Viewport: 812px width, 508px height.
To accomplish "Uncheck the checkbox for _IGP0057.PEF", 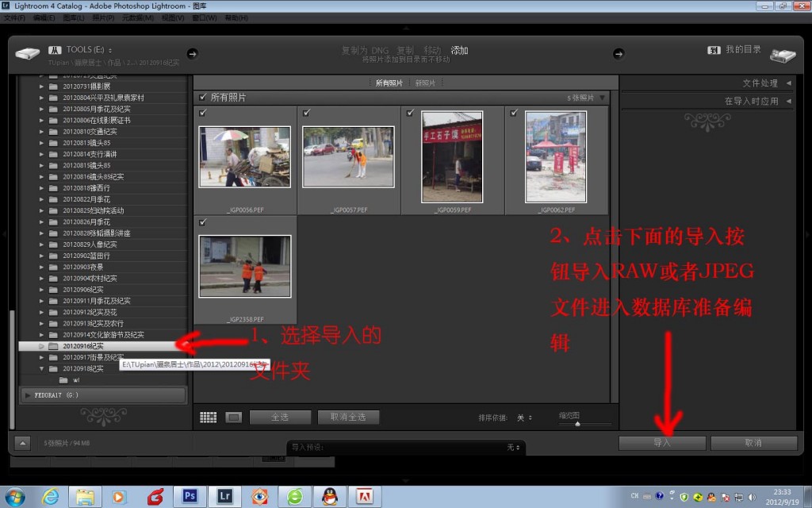I will pyautogui.click(x=307, y=113).
